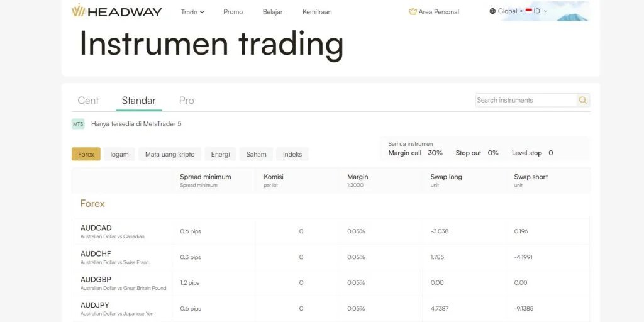
Task: Go to the Kemitraan page
Action: 317,12
